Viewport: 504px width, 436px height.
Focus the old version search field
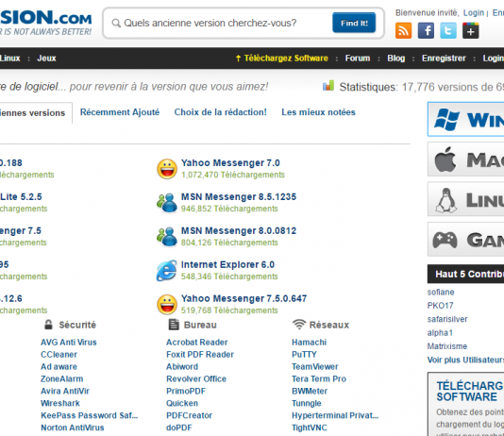225,24
